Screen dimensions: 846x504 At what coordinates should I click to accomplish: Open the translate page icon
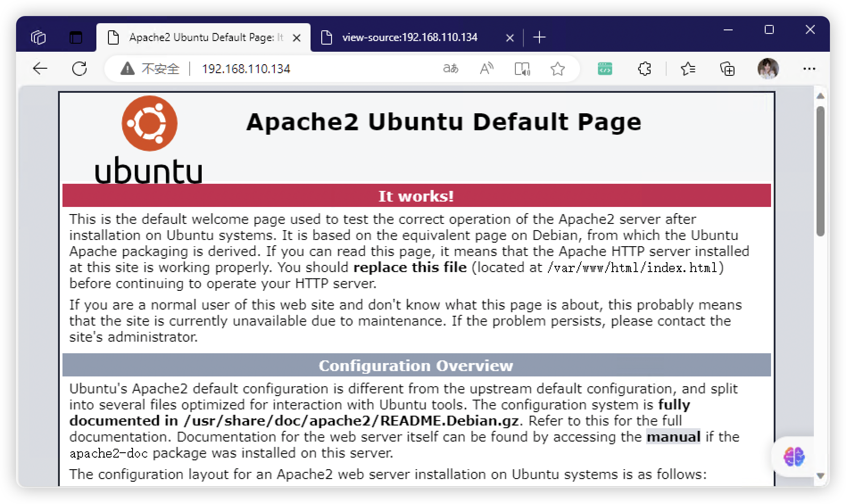[451, 69]
